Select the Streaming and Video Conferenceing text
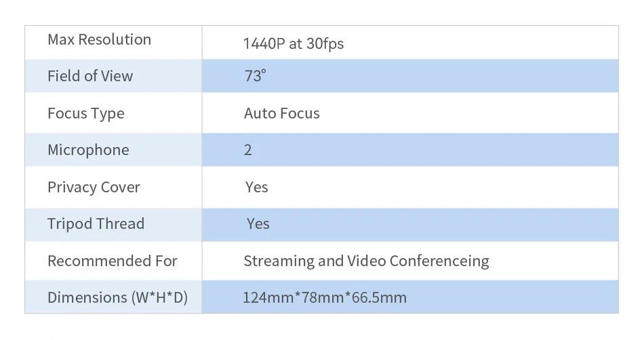Viewport: 644px width, 340px height. tap(366, 261)
